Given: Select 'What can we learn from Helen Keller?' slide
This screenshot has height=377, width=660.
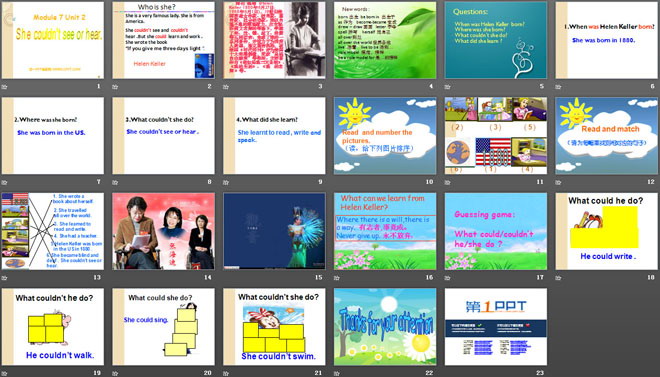Looking at the screenshot, I should point(385,231).
